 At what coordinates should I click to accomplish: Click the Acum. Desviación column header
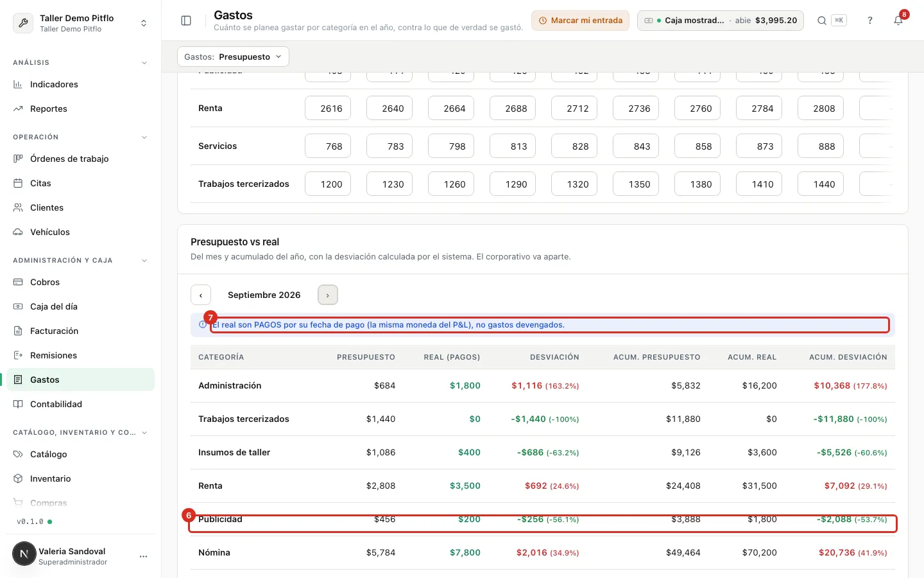pyautogui.click(x=848, y=357)
